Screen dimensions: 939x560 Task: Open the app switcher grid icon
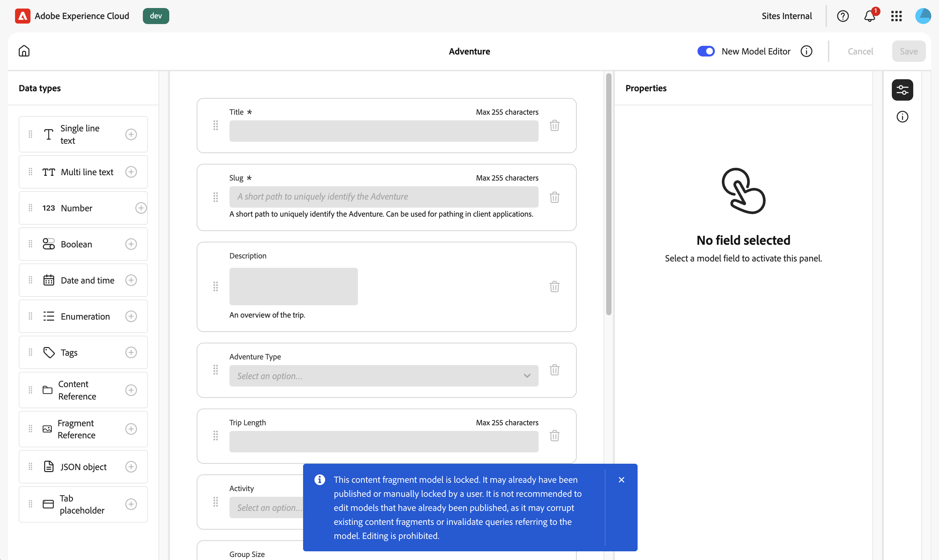(896, 16)
